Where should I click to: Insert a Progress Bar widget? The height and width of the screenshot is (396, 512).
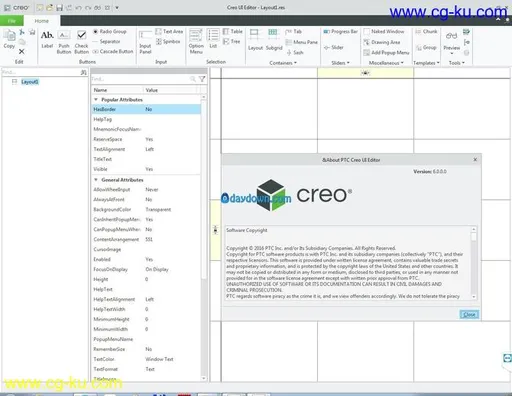(340, 31)
